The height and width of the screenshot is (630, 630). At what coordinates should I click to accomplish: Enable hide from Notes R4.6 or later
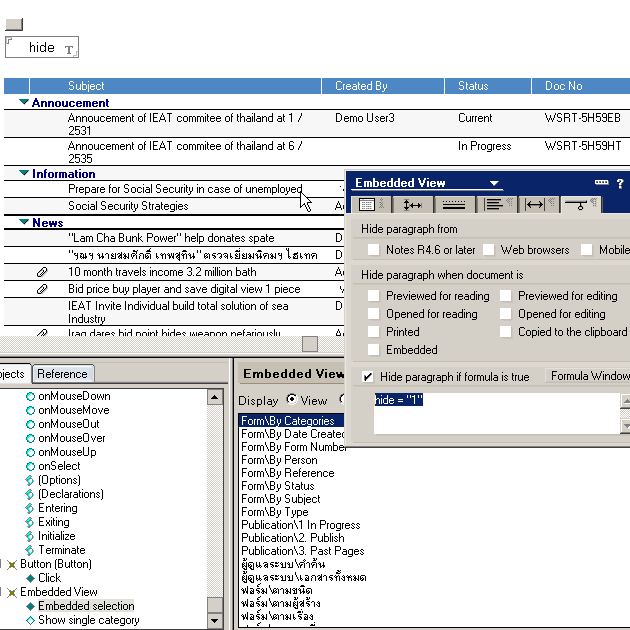(x=374, y=250)
